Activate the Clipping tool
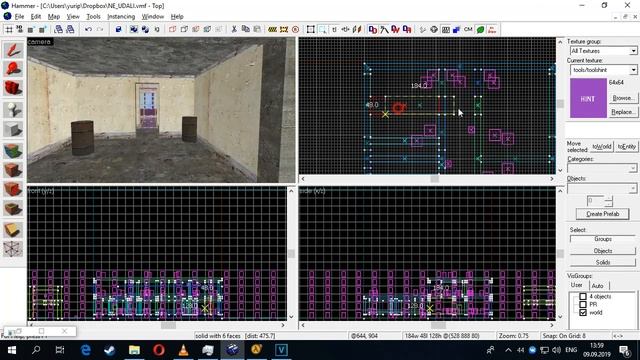Viewport: 640px width, 360px height. pyautogui.click(x=13, y=229)
